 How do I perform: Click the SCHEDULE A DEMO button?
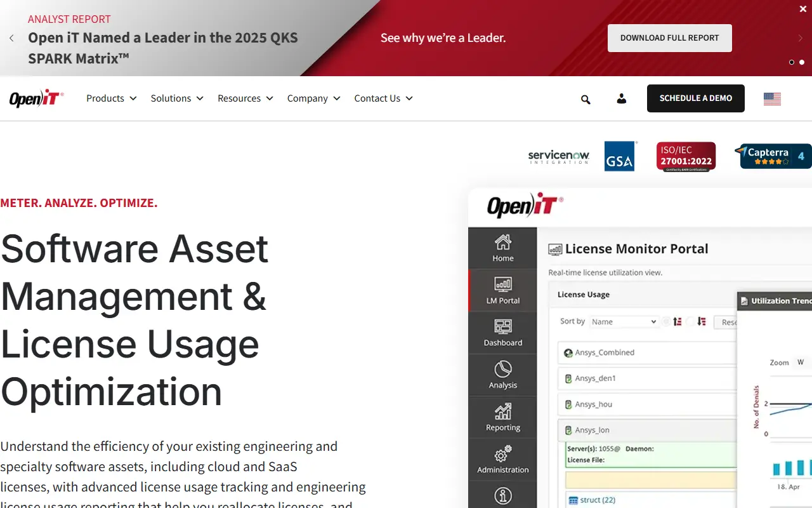tap(696, 98)
